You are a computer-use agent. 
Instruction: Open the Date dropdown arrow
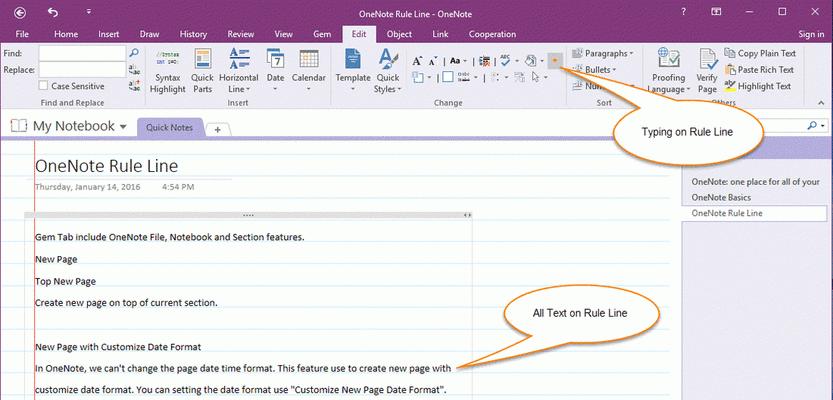click(x=275, y=89)
